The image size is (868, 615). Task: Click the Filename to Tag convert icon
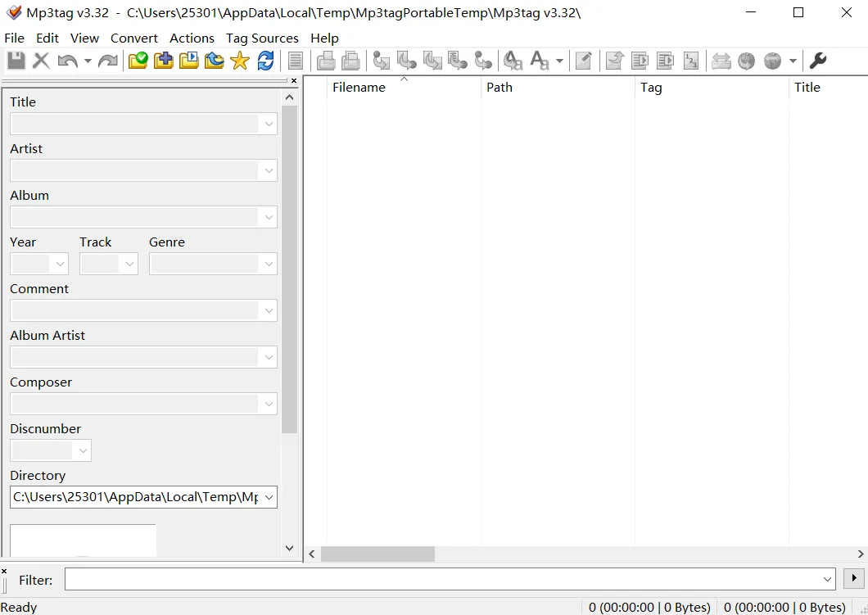(407, 61)
